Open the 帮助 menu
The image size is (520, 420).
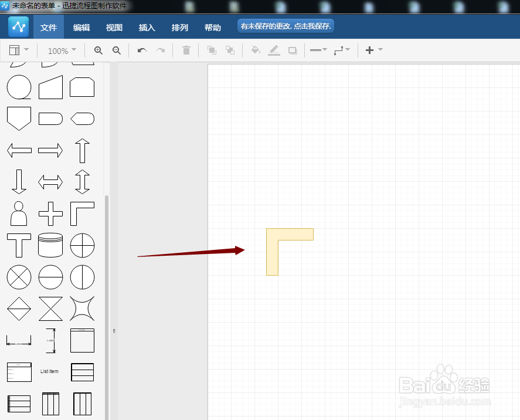coord(213,27)
